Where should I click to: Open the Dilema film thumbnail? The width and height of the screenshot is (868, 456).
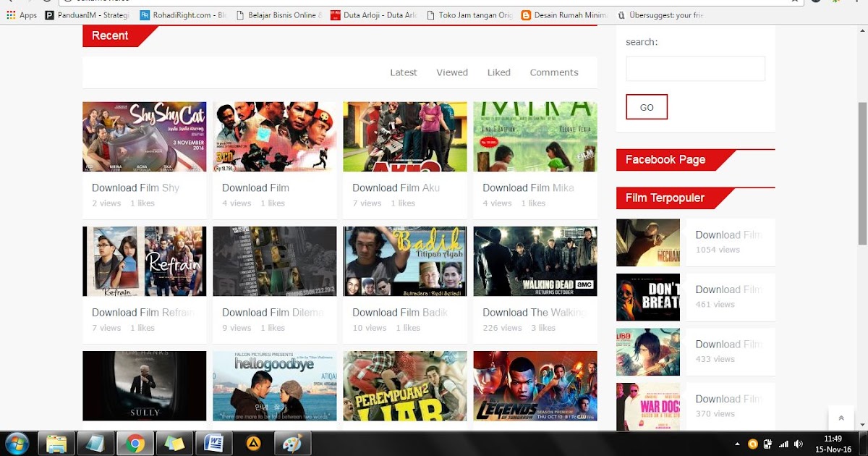(275, 261)
